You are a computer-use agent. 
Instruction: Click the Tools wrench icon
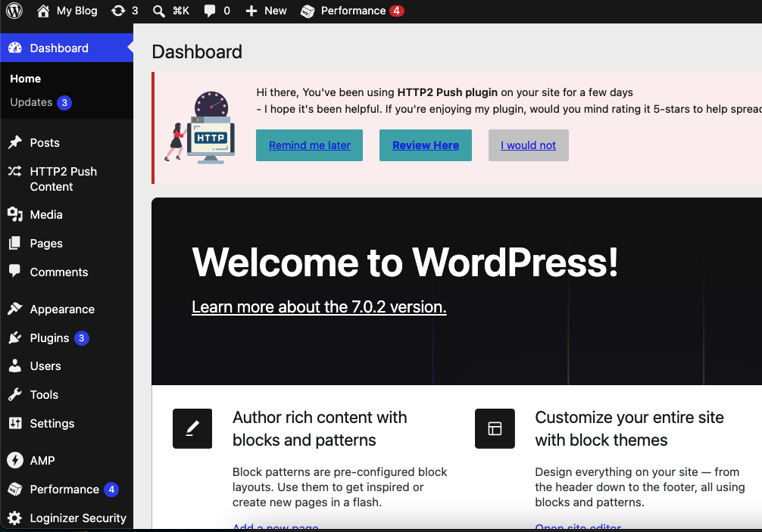click(x=15, y=394)
